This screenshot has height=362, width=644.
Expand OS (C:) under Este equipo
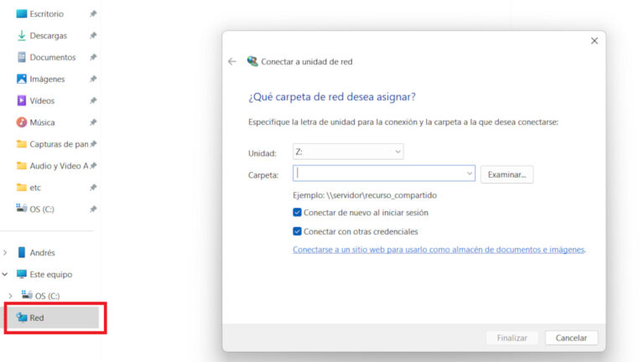[x=10, y=296]
